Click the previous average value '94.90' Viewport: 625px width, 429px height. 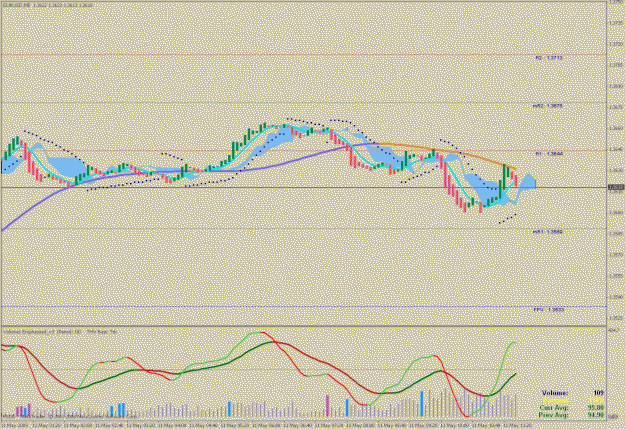(x=596, y=415)
